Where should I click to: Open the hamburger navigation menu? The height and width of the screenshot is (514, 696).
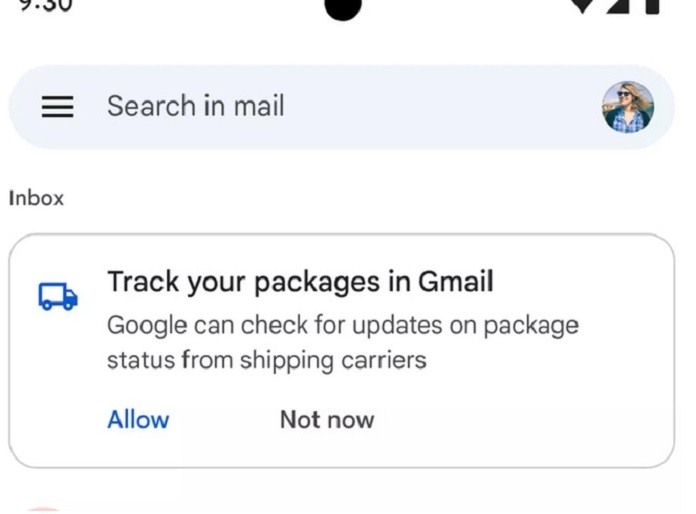click(x=58, y=107)
